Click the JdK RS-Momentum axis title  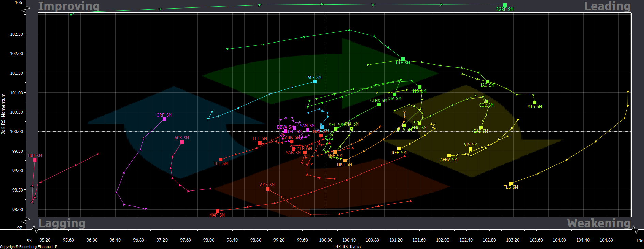coord(3,114)
